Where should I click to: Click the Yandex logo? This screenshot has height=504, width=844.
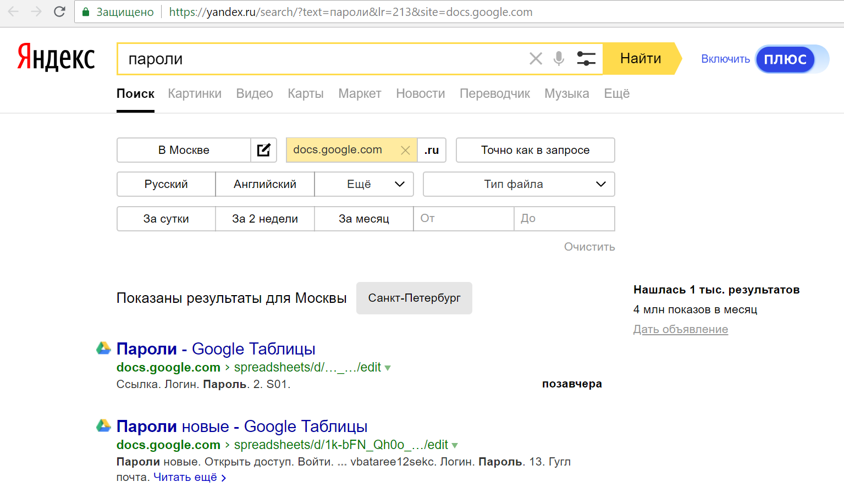point(56,58)
